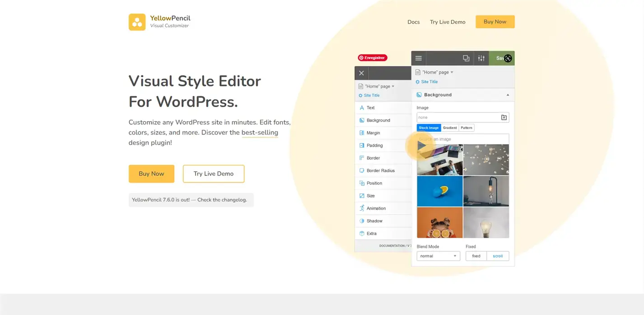Click the Search an image field
The image size is (644, 315).
point(463,139)
